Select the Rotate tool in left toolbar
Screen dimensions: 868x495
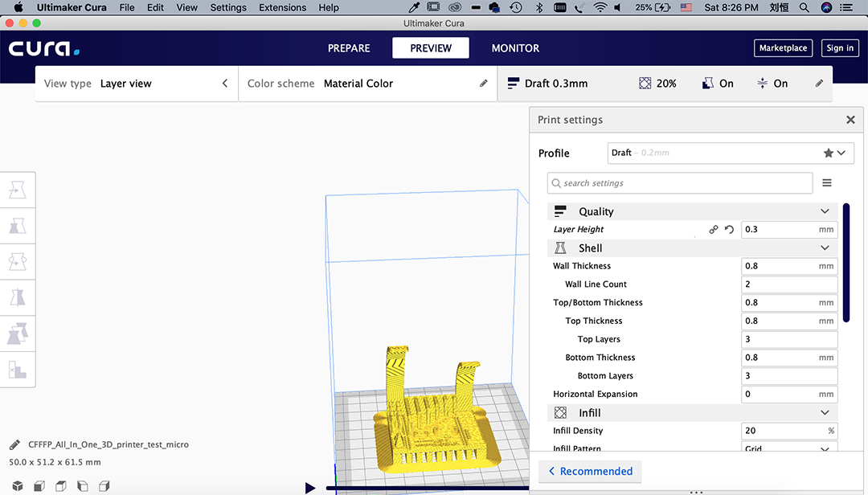click(x=18, y=262)
